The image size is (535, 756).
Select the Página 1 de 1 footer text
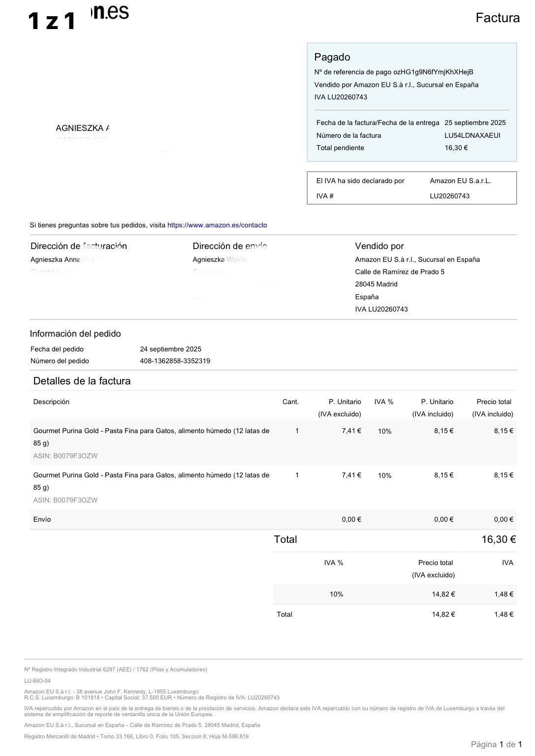[496, 744]
